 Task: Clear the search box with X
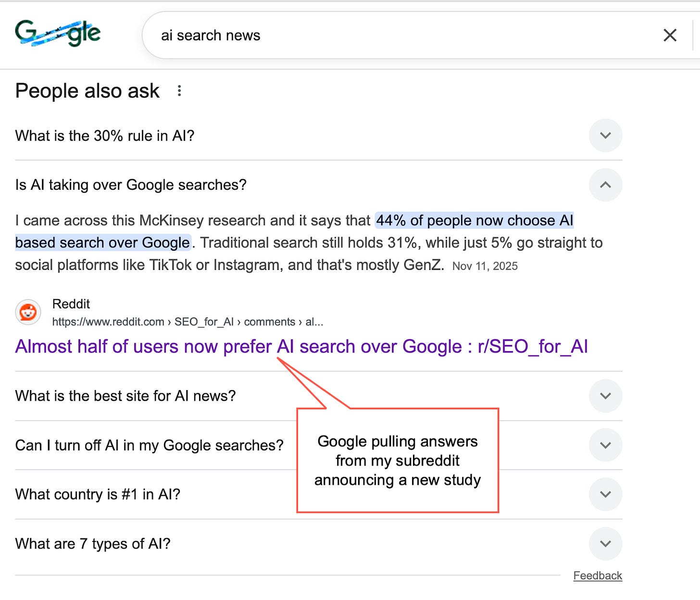tap(670, 35)
